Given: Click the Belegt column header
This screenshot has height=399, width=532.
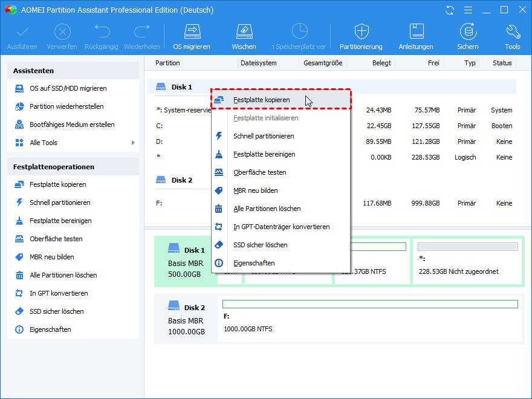Looking at the screenshot, I should pos(381,63).
